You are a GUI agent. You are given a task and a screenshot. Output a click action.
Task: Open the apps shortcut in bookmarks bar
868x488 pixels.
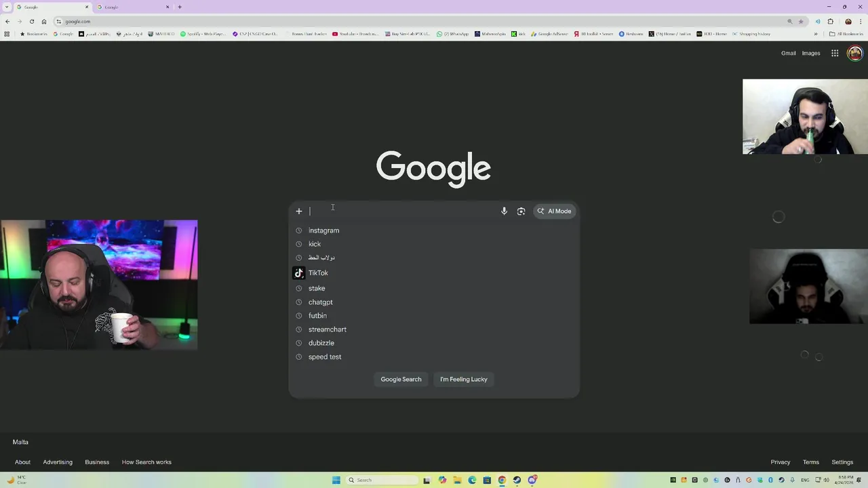pos(7,34)
